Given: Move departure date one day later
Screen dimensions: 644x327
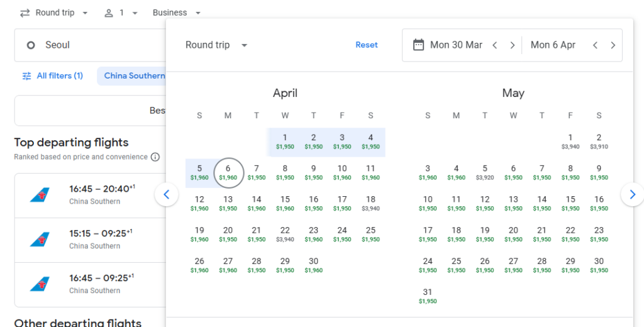Looking at the screenshot, I should pos(512,45).
